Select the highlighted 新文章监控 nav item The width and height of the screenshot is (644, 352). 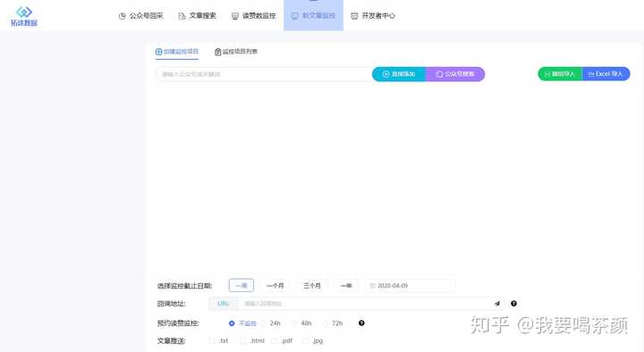(313, 15)
